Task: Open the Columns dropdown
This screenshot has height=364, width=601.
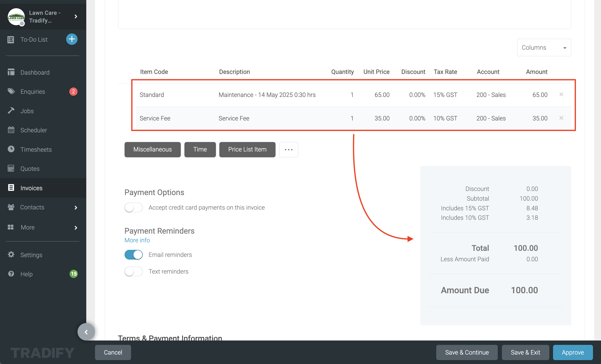Action: [544, 47]
